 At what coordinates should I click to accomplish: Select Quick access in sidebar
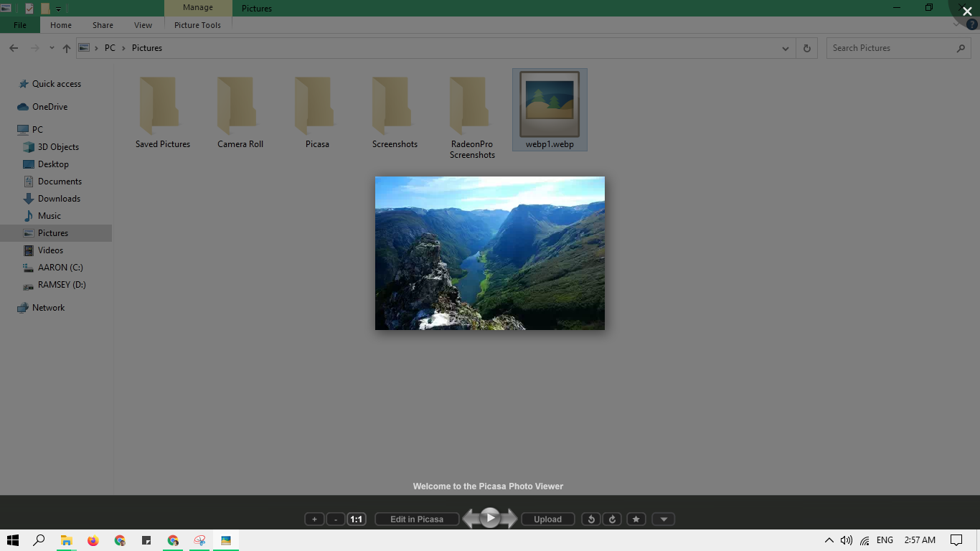click(57, 84)
